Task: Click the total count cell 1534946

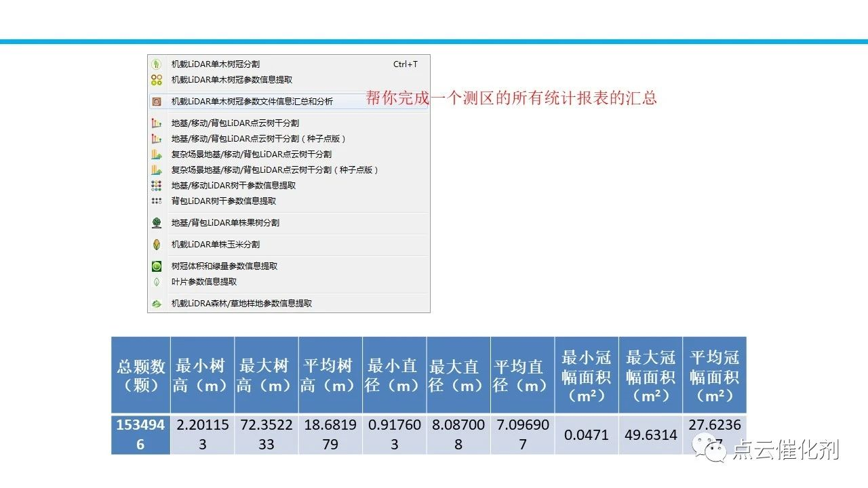Action: (141, 434)
